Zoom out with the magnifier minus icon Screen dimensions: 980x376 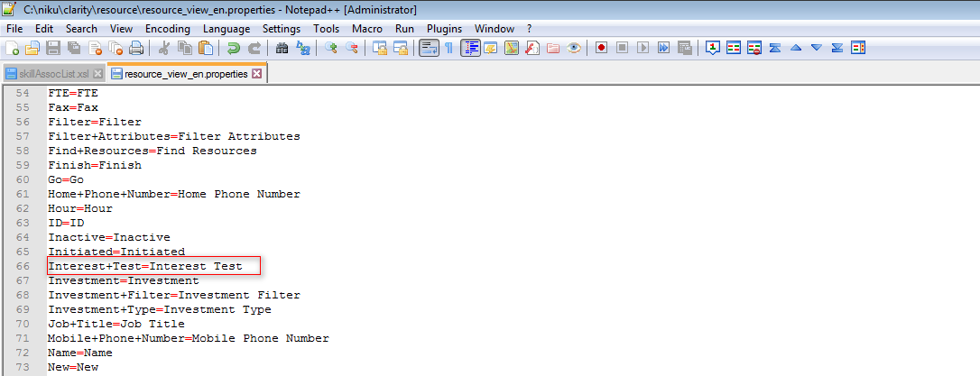tap(351, 48)
